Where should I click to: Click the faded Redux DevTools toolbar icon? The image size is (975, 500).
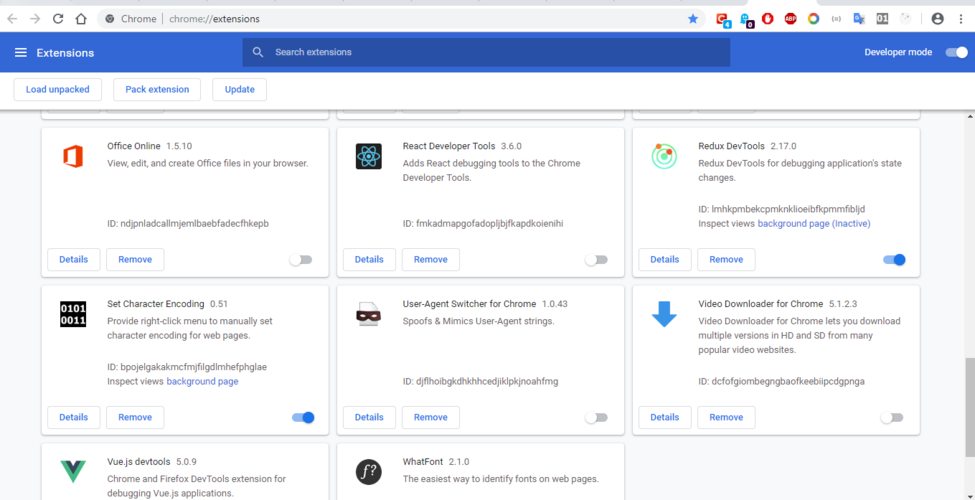click(905, 19)
